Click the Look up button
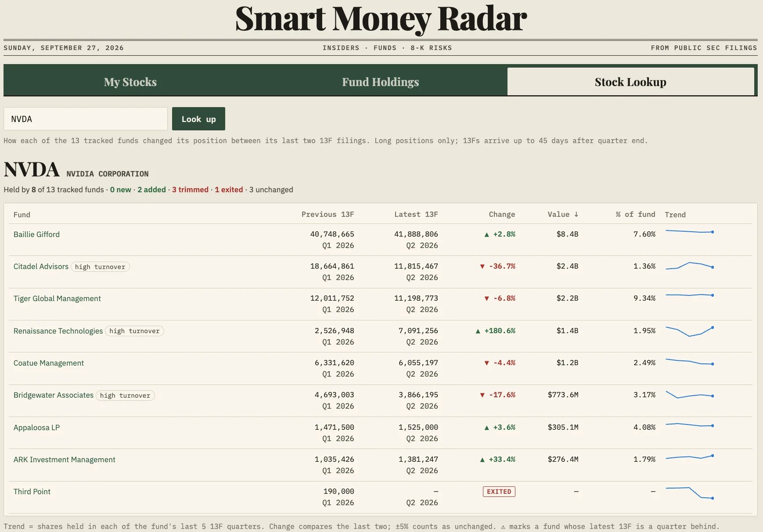The width and height of the screenshot is (763, 532). (x=198, y=119)
